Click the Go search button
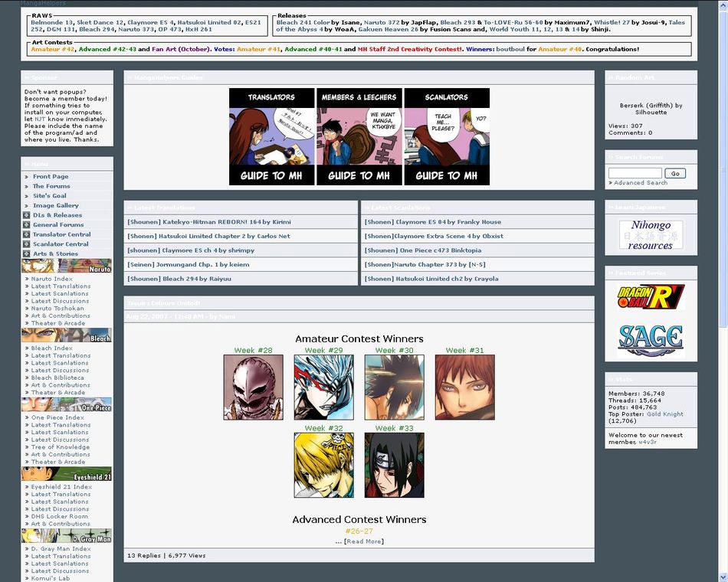 675,173
